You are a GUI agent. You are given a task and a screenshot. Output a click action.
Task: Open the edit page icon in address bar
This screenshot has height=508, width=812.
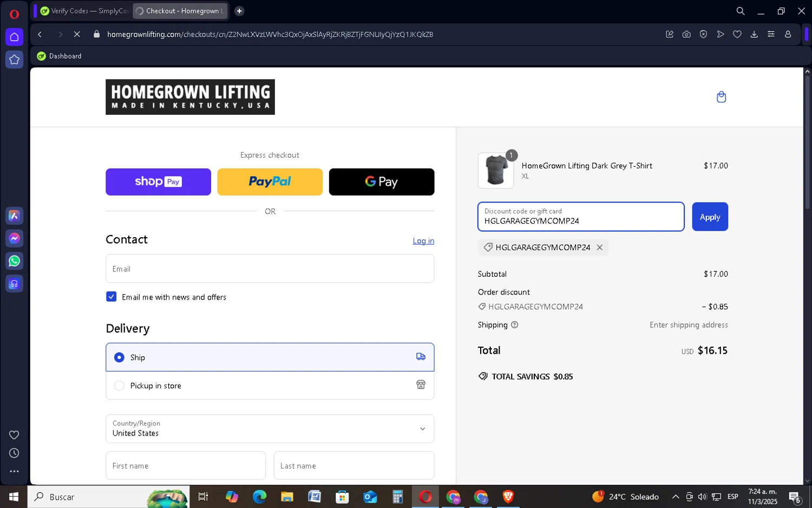pyautogui.click(x=670, y=34)
